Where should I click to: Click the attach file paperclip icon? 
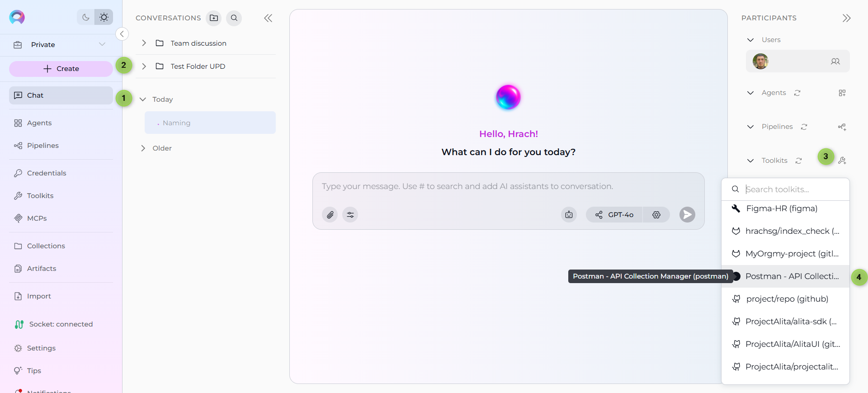coord(330,215)
